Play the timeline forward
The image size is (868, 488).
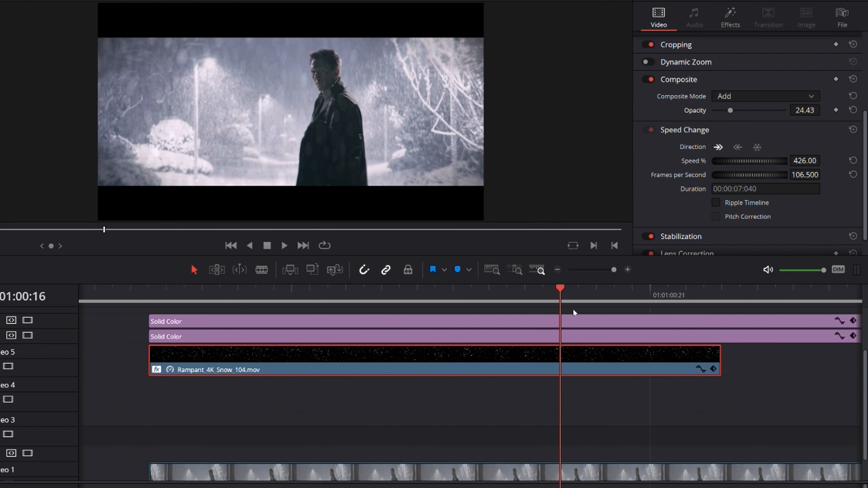[284, 246]
